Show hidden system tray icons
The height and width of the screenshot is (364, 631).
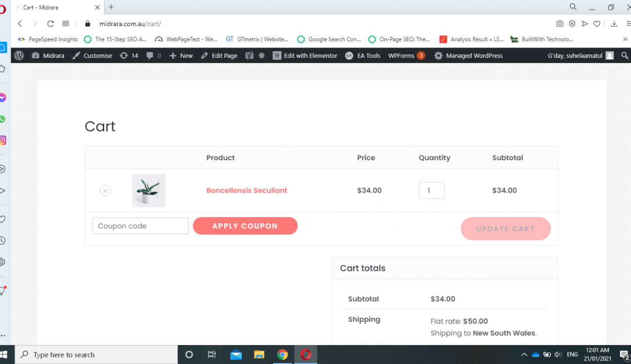pyautogui.click(x=524, y=355)
